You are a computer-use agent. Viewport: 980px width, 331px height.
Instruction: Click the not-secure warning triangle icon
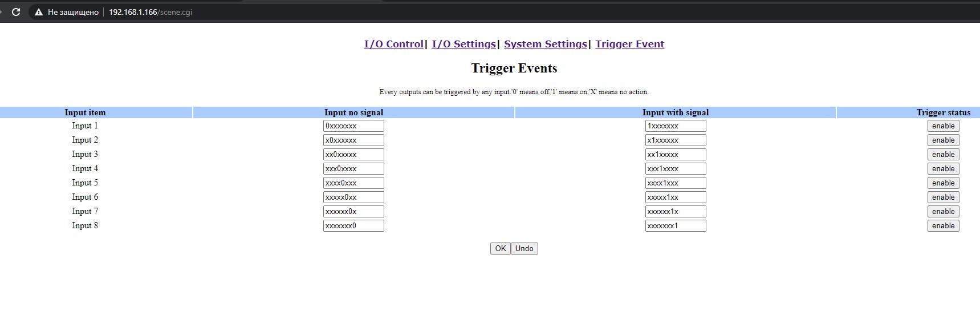pos(39,12)
